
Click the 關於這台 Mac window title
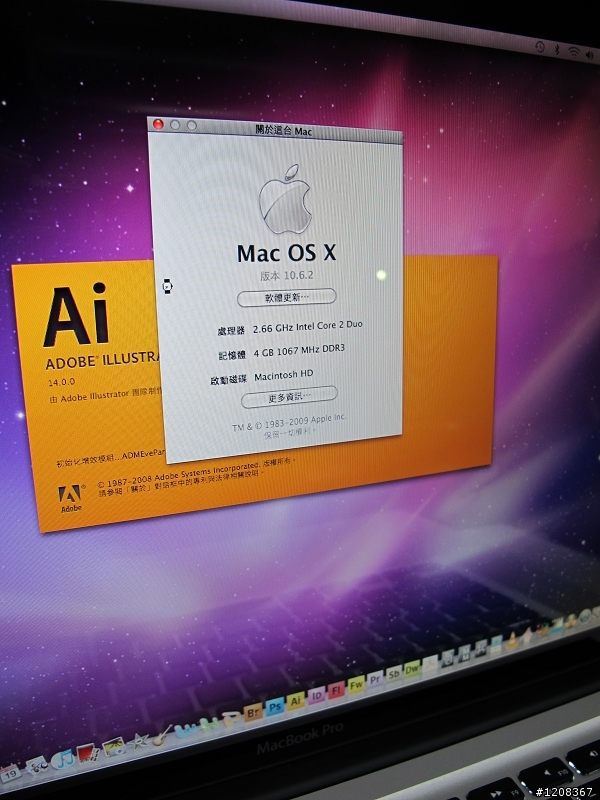click(283, 131)
